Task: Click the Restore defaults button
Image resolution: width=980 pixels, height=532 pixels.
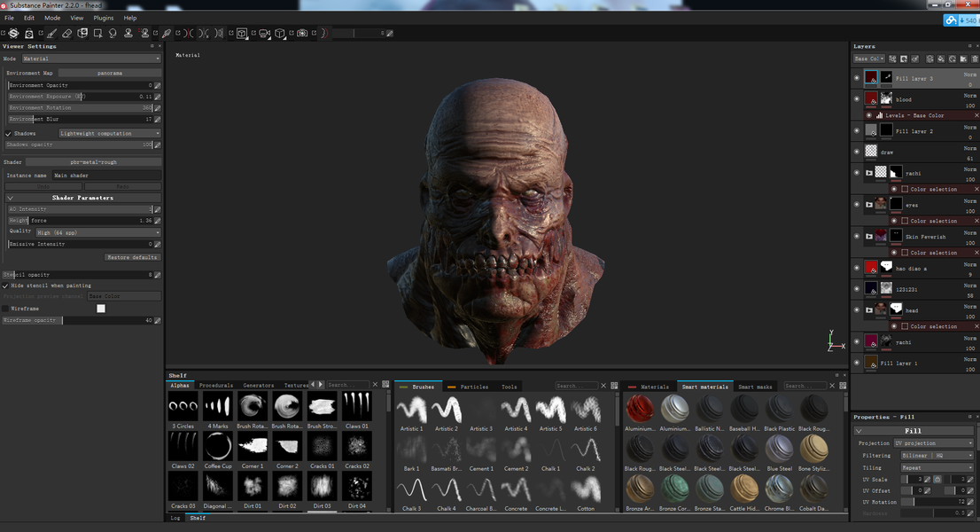Action: [x=132, y=257]
